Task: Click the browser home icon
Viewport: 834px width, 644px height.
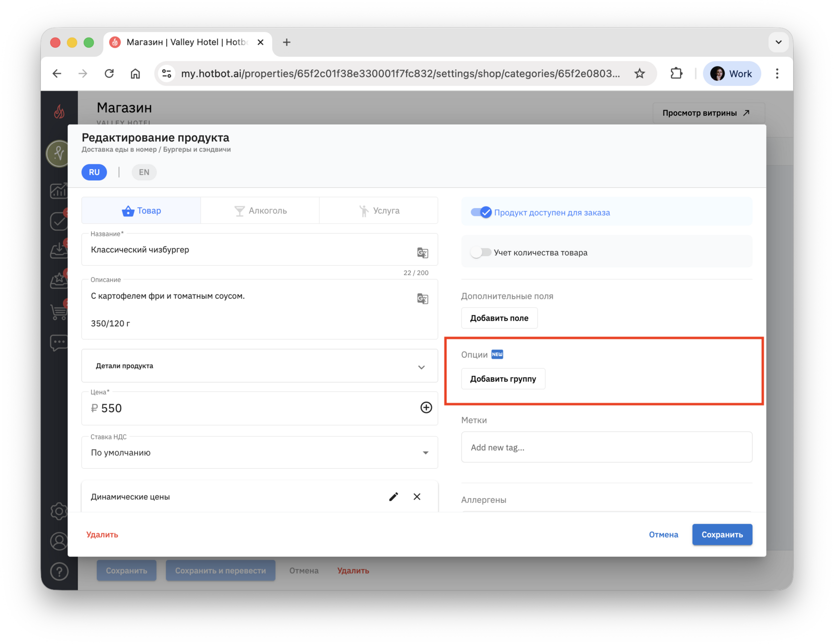Action: tap(135, 73)
